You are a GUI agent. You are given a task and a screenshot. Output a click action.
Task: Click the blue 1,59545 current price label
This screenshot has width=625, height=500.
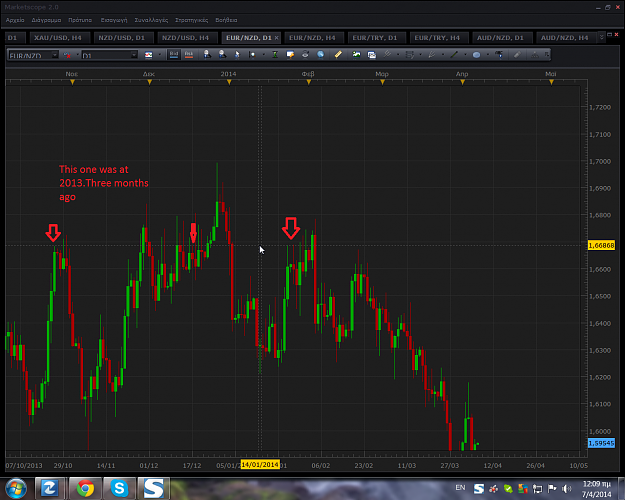click(601, 443)
